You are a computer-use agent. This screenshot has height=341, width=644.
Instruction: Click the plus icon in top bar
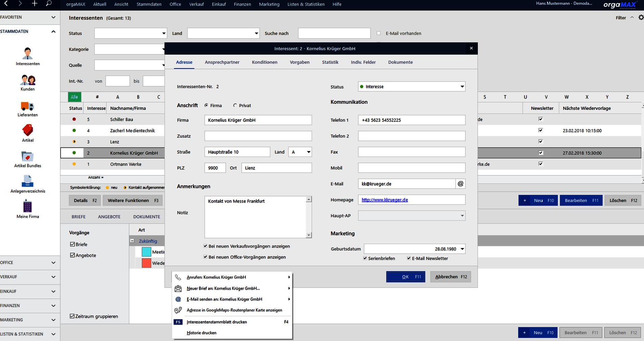tap(35, 4)
